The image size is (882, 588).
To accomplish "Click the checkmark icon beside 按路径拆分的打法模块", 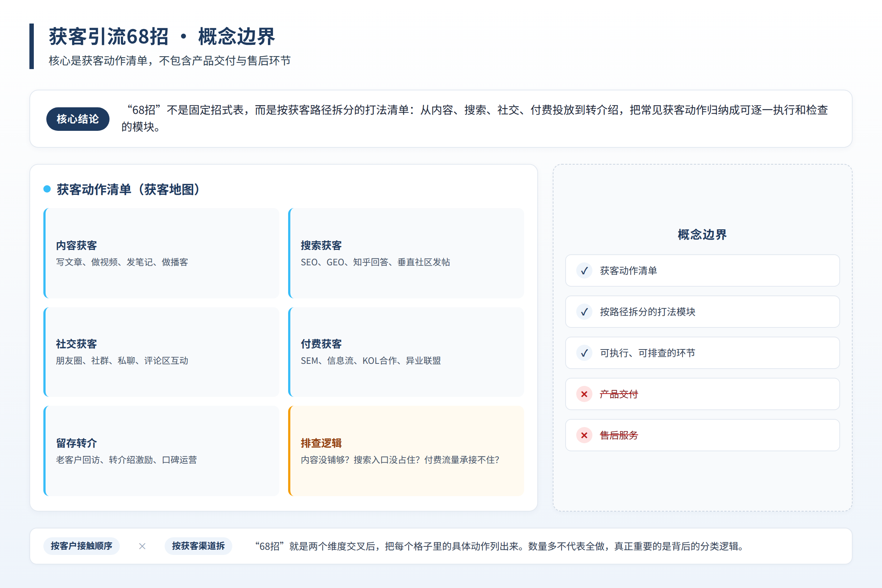I will tap(584, 312).
